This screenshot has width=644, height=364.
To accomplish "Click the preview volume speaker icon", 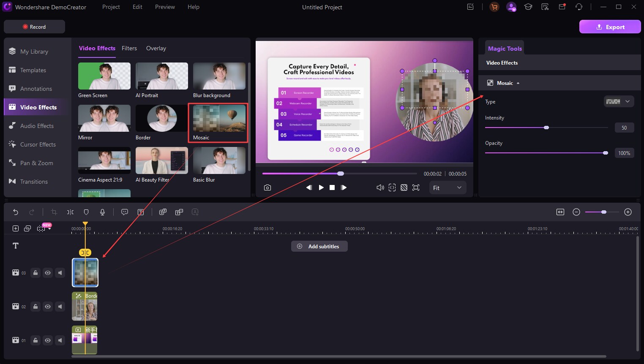I will (380, 187).
